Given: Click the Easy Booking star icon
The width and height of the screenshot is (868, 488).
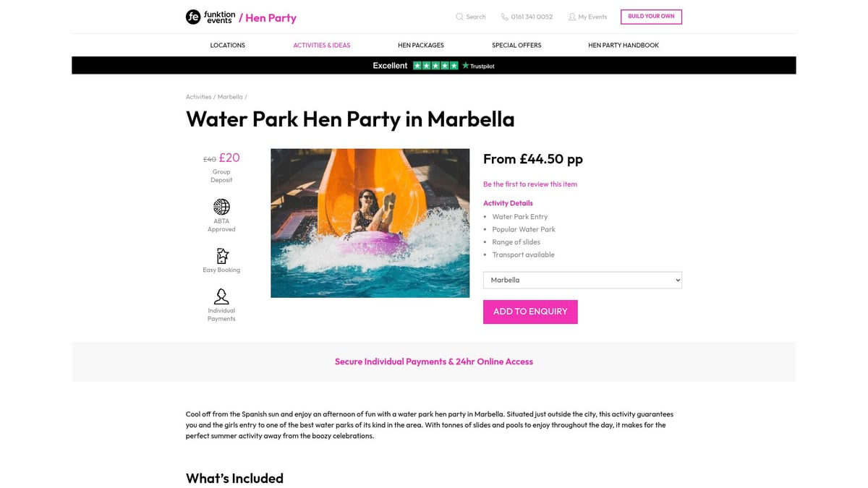Looking at the screenshot, I should tap(221, 257).
